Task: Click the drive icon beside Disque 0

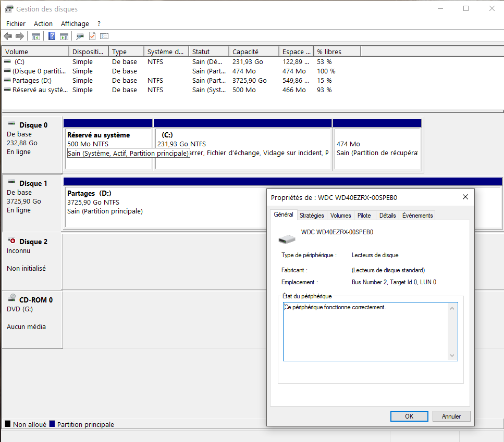Action: pyautogui.click(x=11, y=123)
